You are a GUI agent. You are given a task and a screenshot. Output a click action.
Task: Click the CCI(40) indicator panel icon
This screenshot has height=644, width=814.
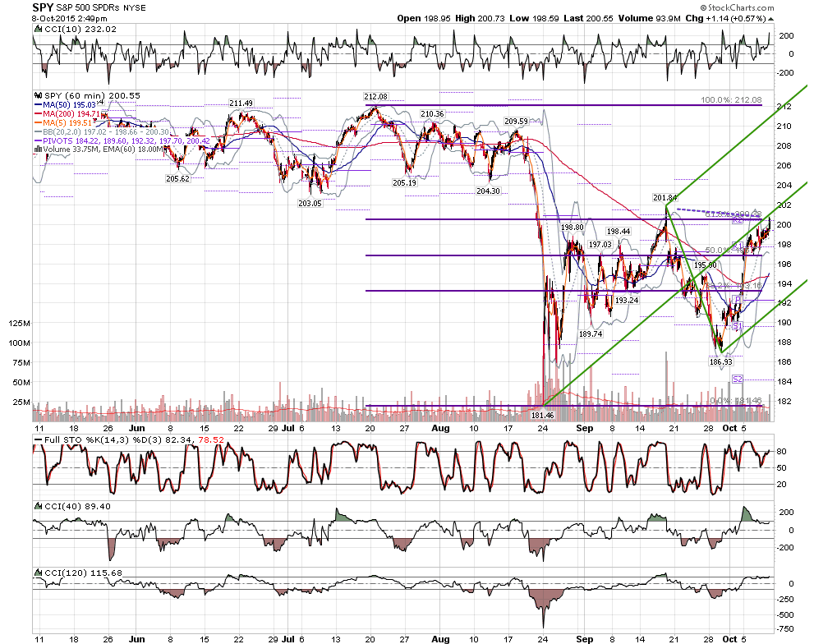38,506
